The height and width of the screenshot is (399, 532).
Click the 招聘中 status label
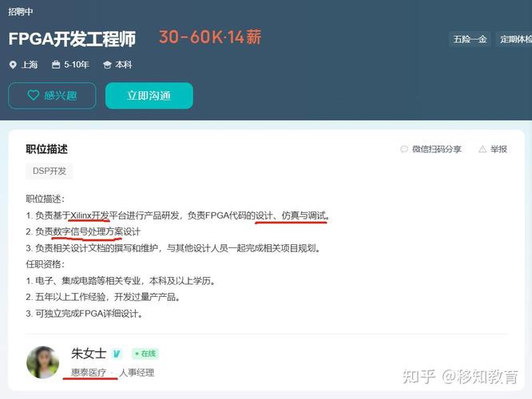[x=20, y=12]
